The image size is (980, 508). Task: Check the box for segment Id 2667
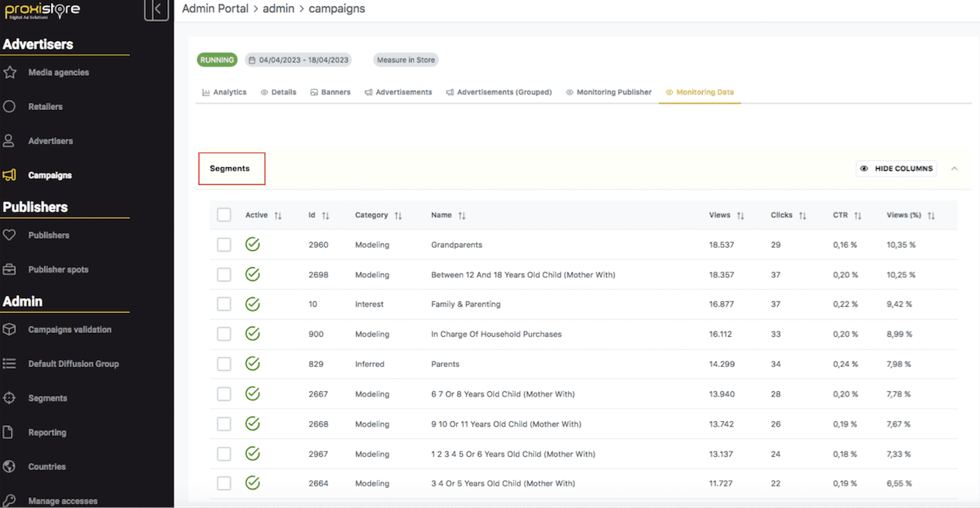click(x=224, y=394)
